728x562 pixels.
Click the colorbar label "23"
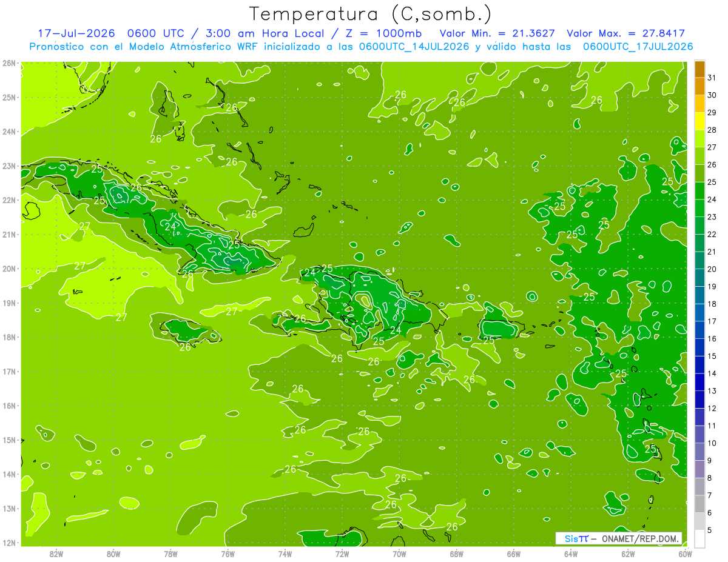pos(712,217)
